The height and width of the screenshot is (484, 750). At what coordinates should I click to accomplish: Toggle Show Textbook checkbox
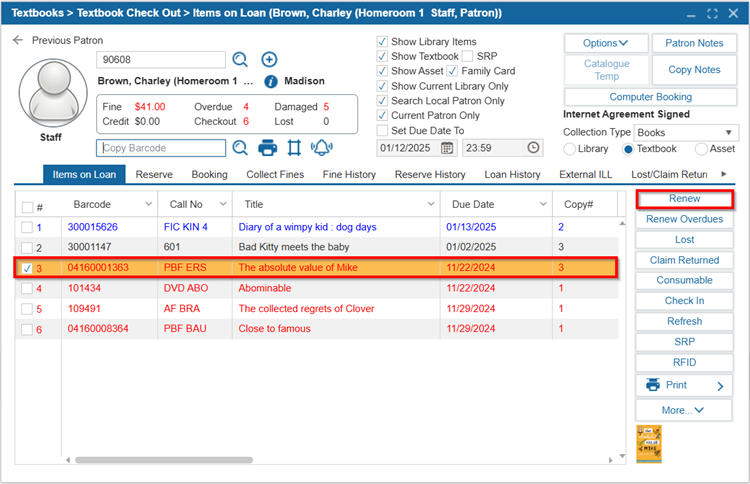382,56
